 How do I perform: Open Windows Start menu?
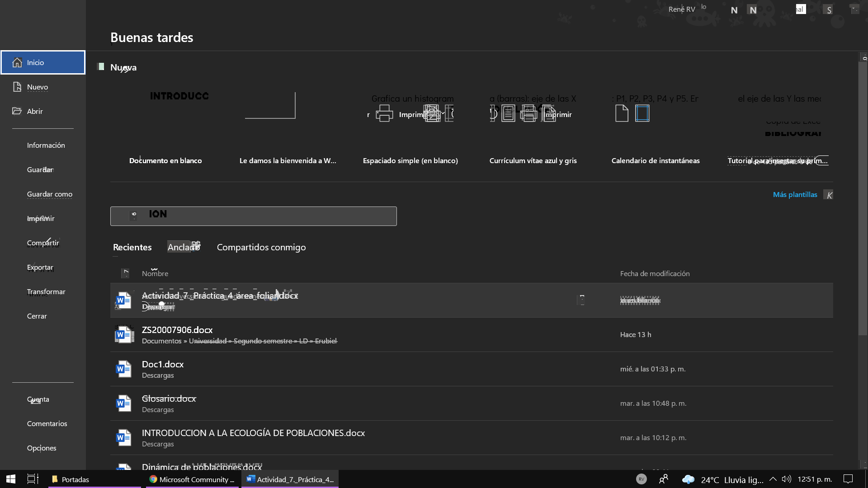tap(11, 479)
